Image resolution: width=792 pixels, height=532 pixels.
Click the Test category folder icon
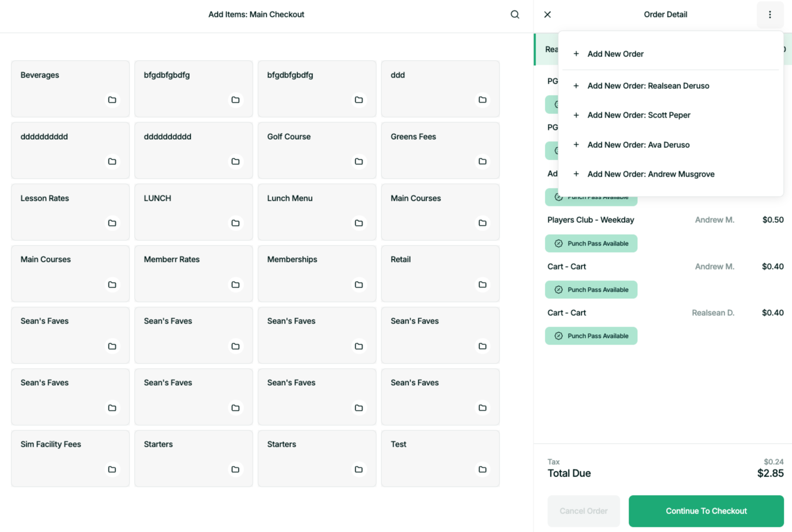tap(482, 469)
